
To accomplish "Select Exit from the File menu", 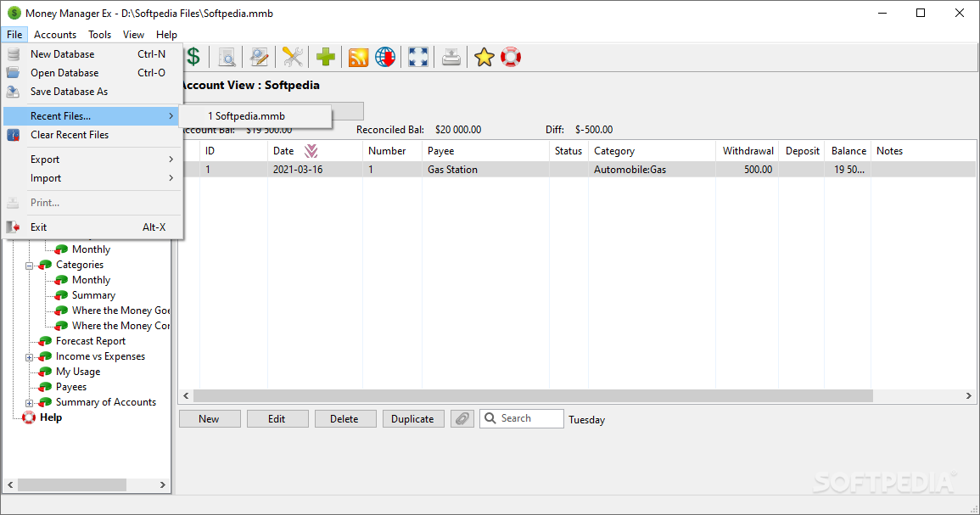I will (93, 227).
